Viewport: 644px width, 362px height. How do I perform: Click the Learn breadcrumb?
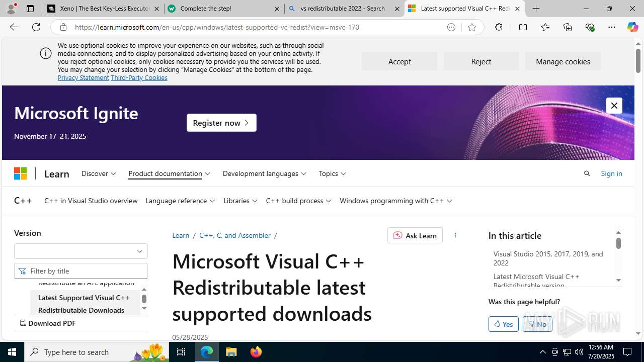pos(181,235)
